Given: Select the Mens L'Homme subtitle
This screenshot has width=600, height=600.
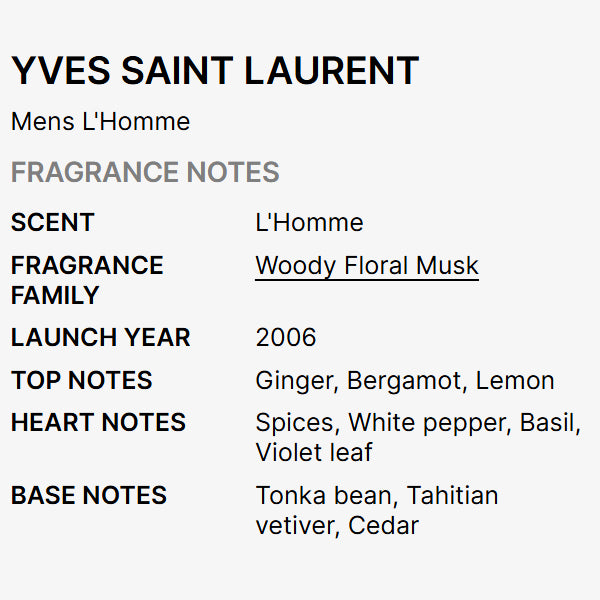Looking at the screenshot, I should 100,122.
